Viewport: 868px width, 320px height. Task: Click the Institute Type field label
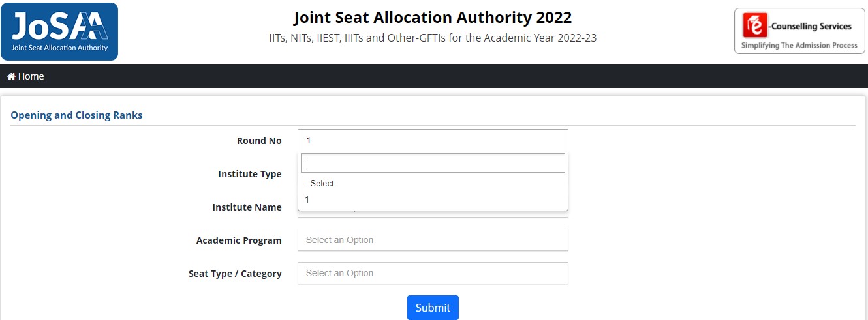(249, 174)
